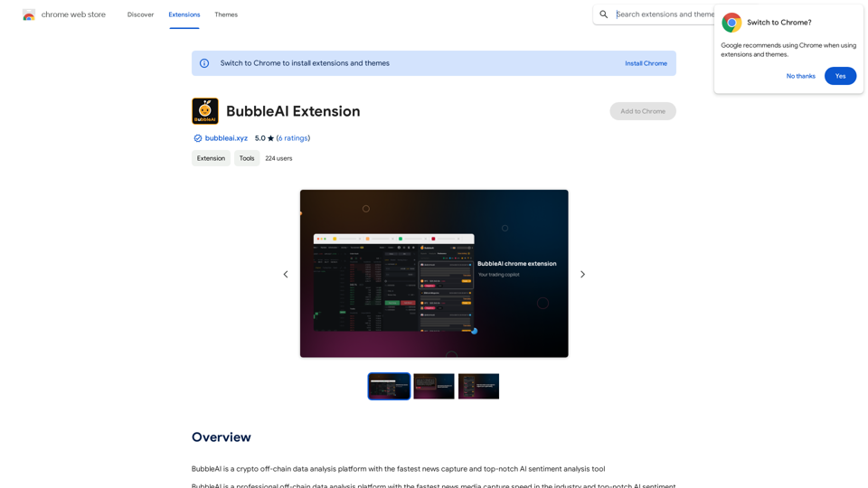The height and width of the screenshot is (488, 868).
Task: Open the bubbleai.xyz publisher link
Action: pyautogui.click(x=226, y=138)
